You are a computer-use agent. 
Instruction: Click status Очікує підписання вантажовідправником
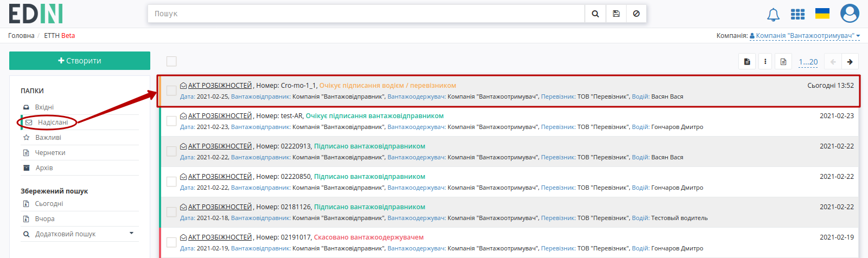click(375, 116)
